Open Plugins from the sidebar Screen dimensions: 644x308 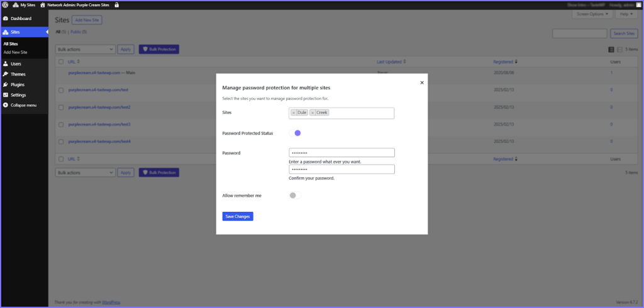18,84
